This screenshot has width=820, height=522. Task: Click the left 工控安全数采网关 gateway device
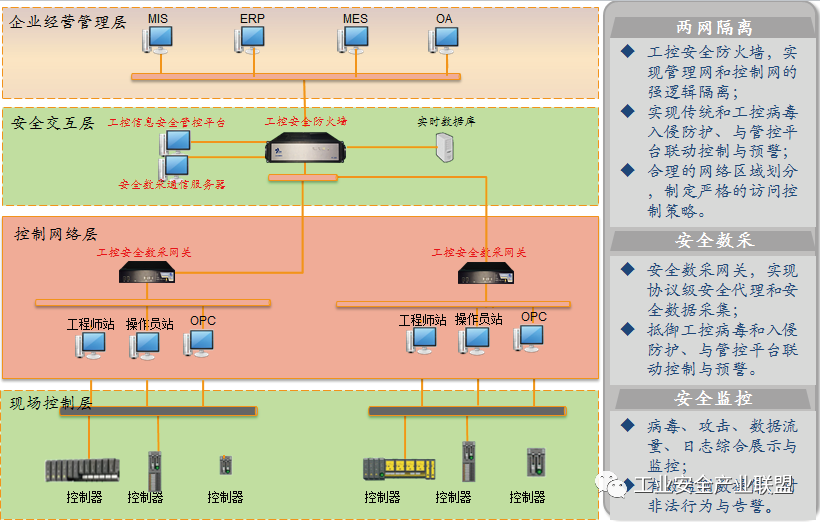(x=144, y=274)
